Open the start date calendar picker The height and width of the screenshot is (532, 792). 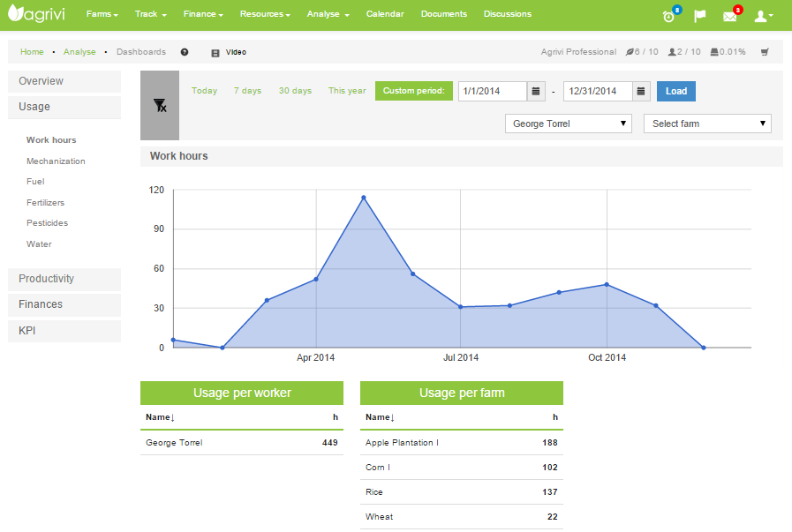point(536,91)
